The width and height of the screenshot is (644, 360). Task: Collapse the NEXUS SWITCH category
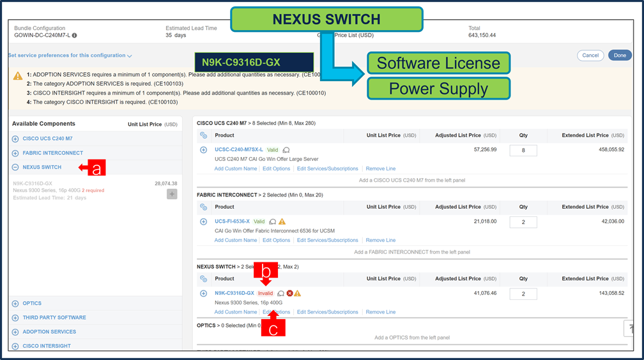pyautogui.click(x=15, y=167)
